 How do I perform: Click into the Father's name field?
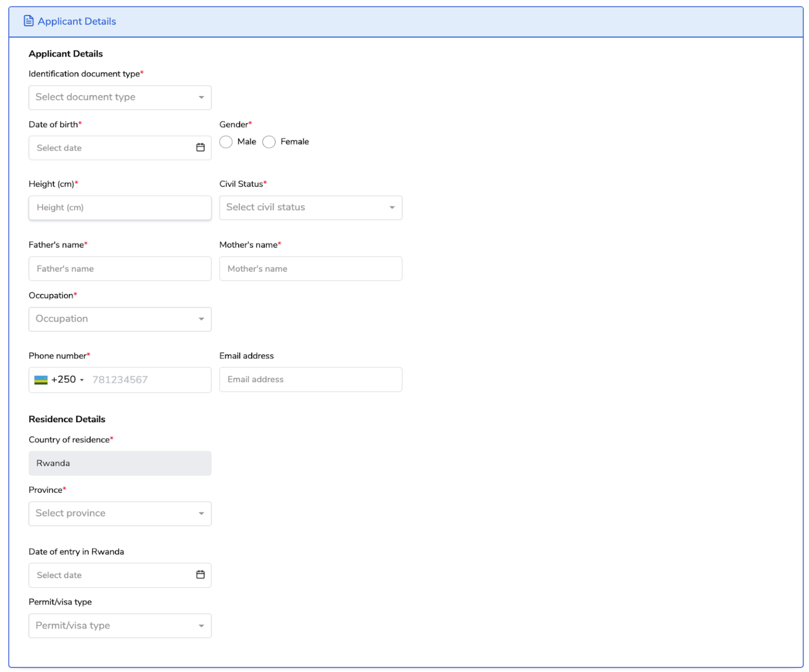click(x=120, y=269)
